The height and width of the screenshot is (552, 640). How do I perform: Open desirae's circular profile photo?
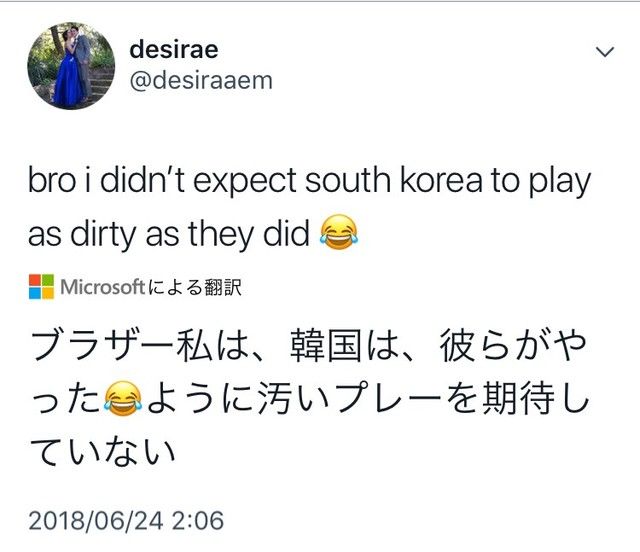pos(71,66)
